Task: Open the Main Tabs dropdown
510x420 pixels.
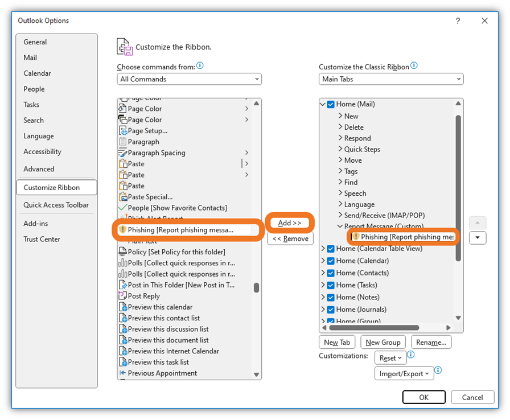Action: pos(391,79)
